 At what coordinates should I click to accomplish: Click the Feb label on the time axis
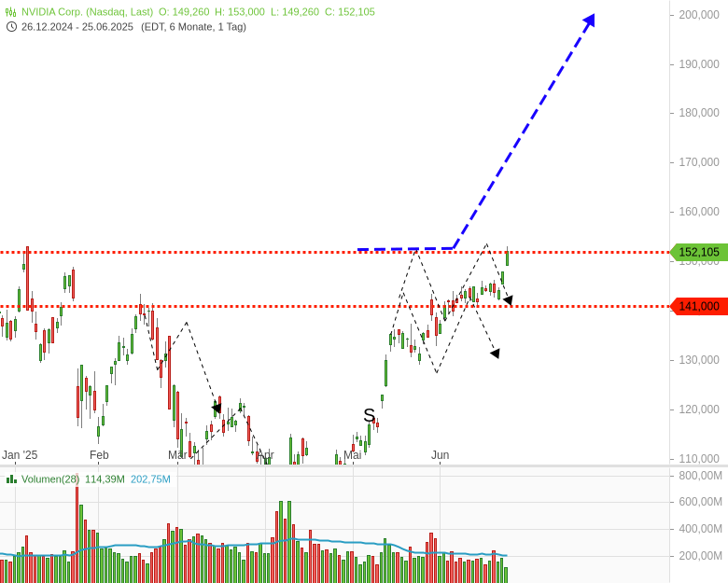point(99,455)
